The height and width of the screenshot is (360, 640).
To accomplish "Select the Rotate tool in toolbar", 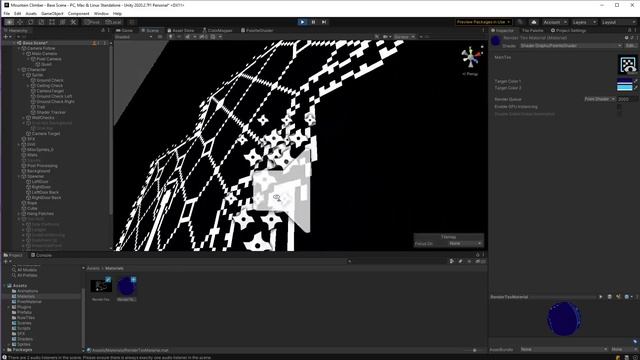I will click(x=30, y=22).
